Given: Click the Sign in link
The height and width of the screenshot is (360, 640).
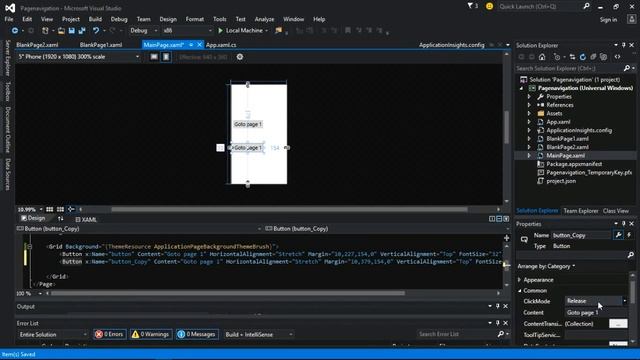Looking at the screenshot, I should tap(608, 20).
